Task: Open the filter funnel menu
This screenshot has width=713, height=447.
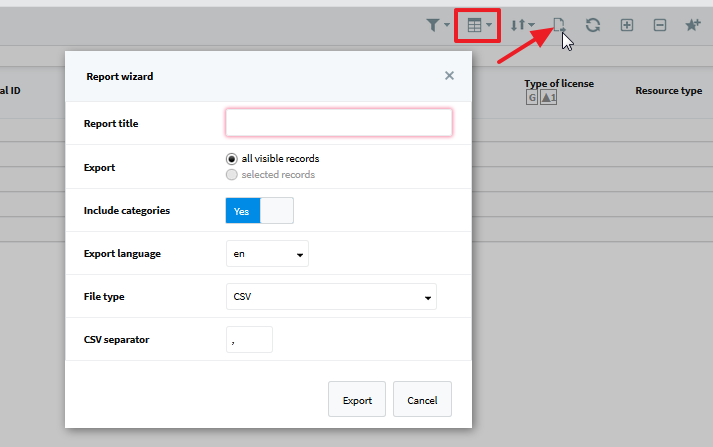Action: [x=437, y=25]
